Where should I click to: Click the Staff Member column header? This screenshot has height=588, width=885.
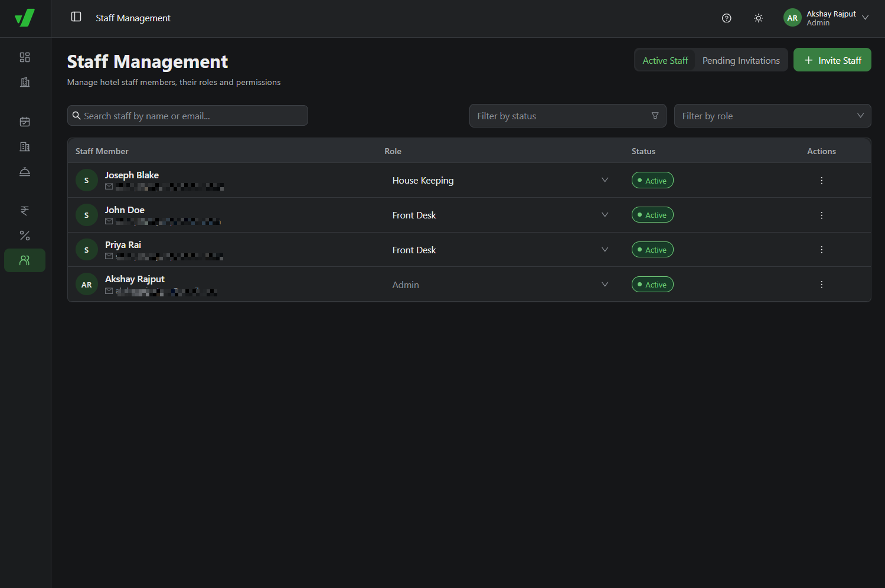coord(102,151)
